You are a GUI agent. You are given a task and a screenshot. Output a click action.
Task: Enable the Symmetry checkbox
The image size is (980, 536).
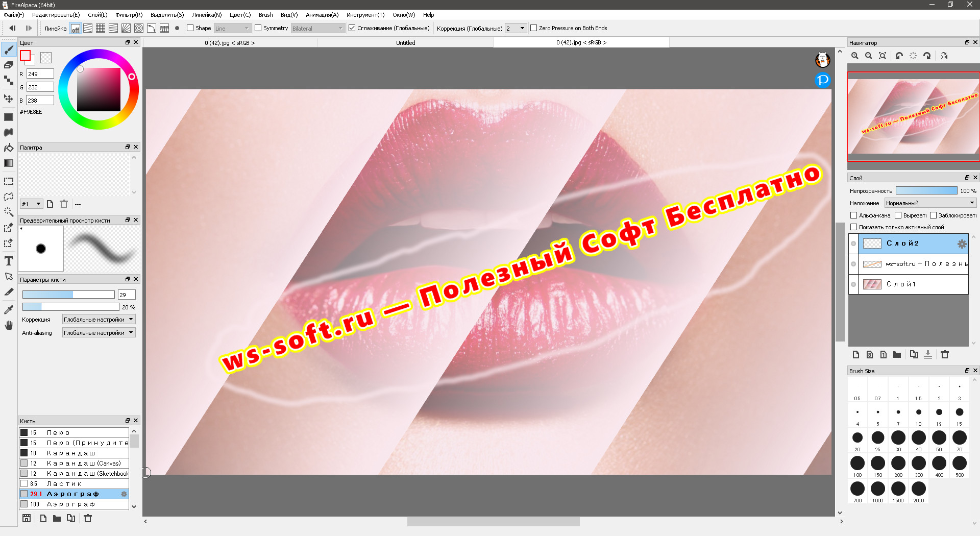tap(258, 28)
